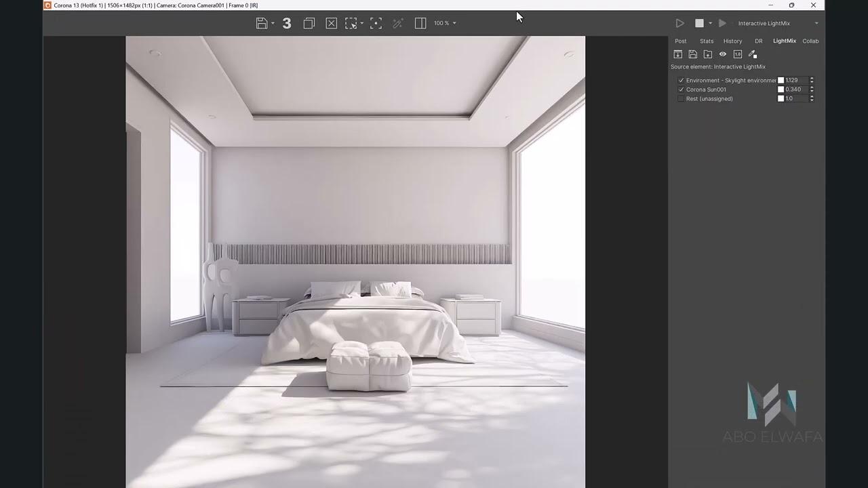Click the Environment intensity spinner arrows
868x488 pixels.
click(812, 80)
